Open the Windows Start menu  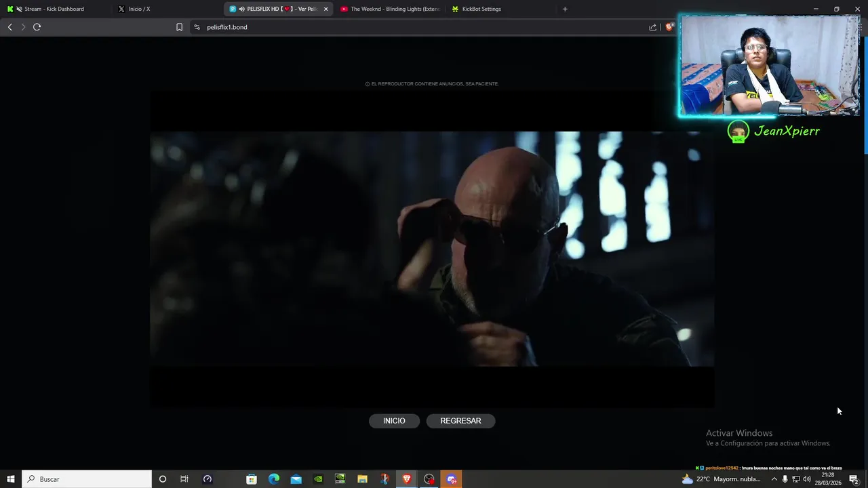click(11, 479)
